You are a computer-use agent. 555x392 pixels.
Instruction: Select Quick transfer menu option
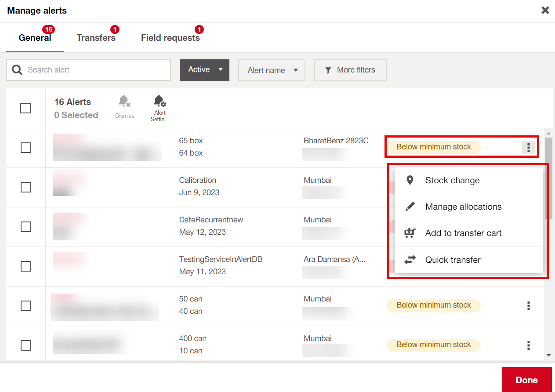[453, 260]
